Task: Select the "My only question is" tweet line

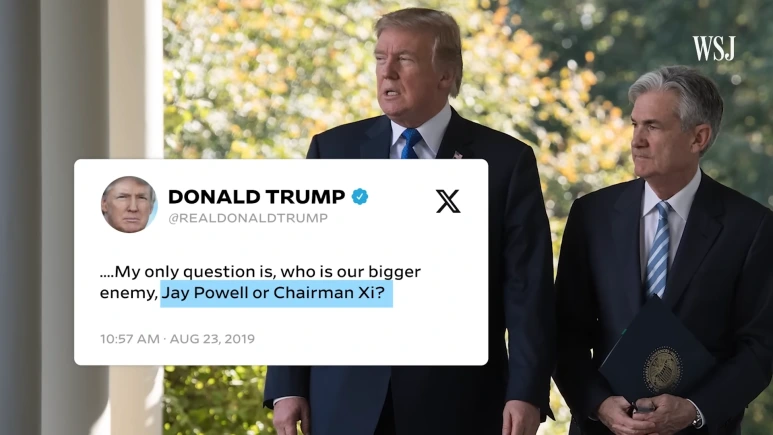Action: coord(260,272)
